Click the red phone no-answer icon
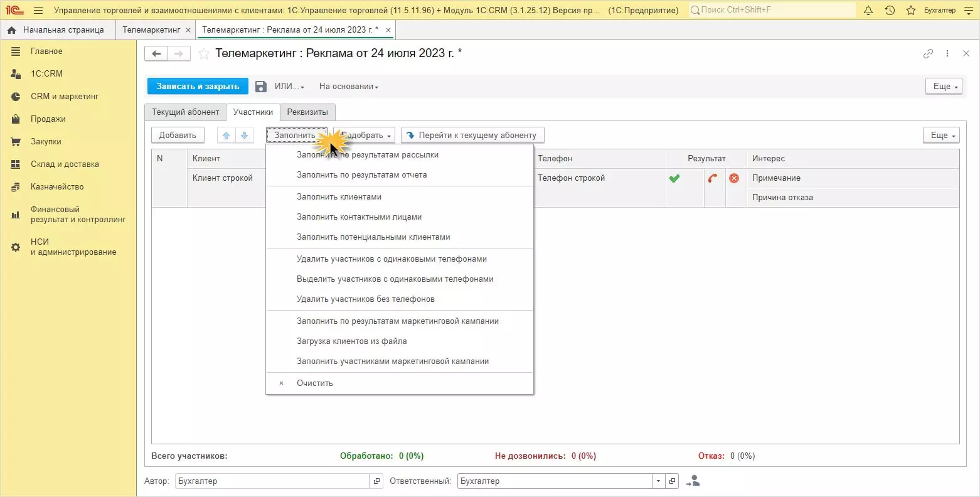This screenshot has width=980, height=497. 713,178
